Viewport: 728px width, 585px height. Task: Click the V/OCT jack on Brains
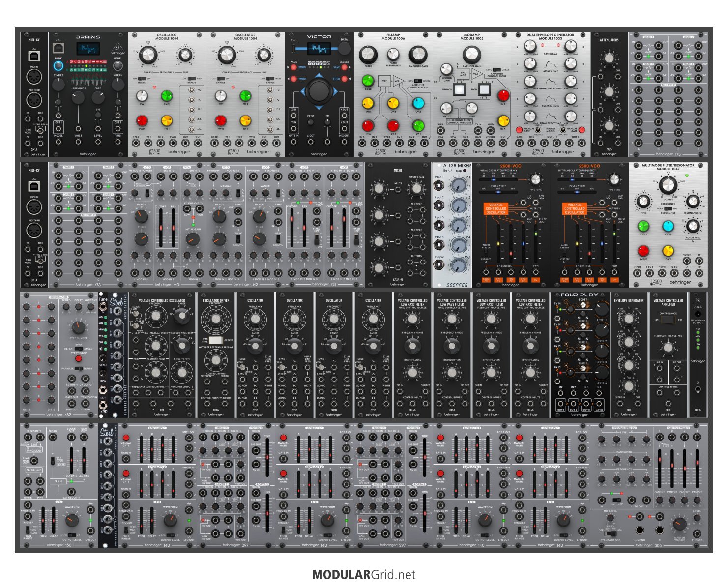78,142
